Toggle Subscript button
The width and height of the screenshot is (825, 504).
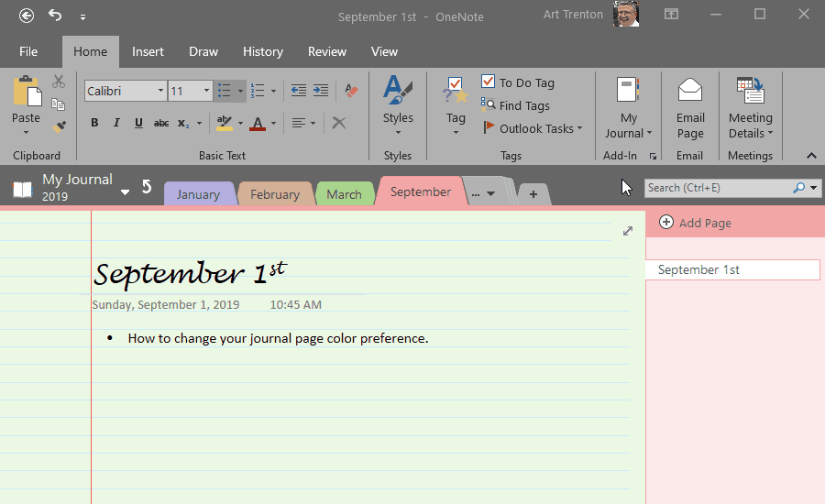tap(182, 123)
